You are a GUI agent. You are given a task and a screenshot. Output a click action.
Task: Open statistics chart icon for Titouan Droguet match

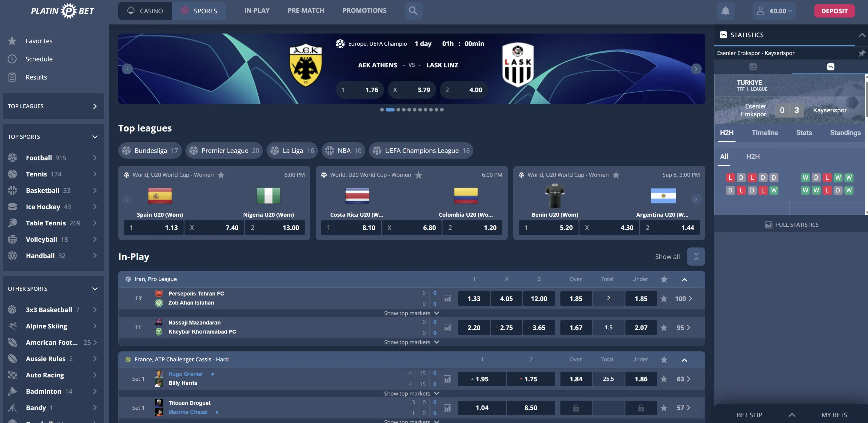pos(447,408)
